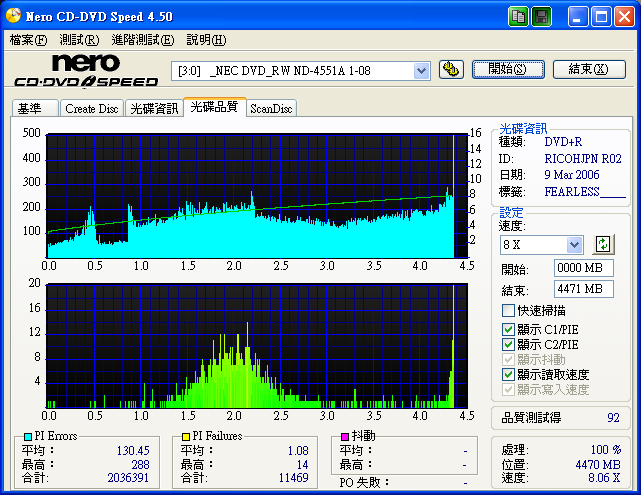Toggle 顯示抖動 checkbox
Screen dimensions: 641x495
(x=508, y=359)
